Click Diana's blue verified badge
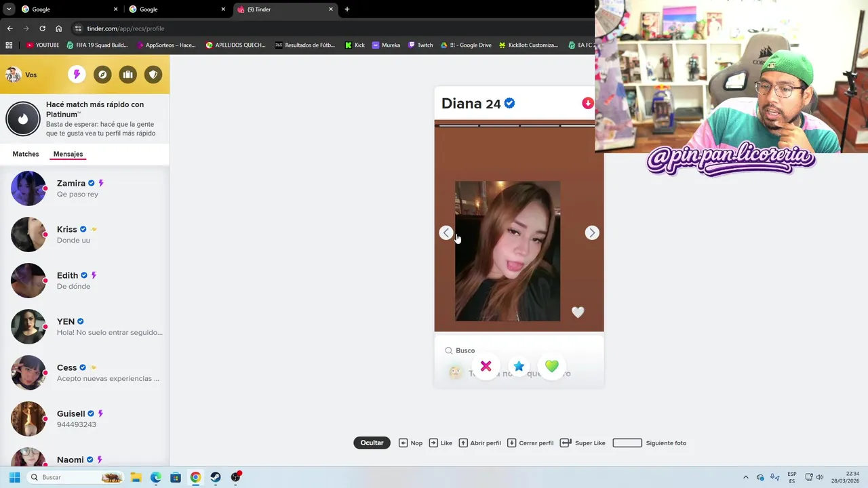 pos(509,103)
